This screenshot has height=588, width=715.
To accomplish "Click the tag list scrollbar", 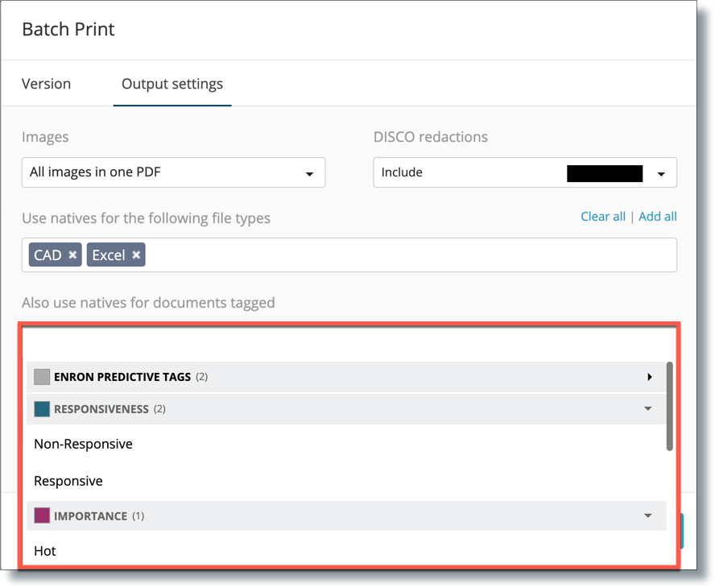I will coord(669,406).
